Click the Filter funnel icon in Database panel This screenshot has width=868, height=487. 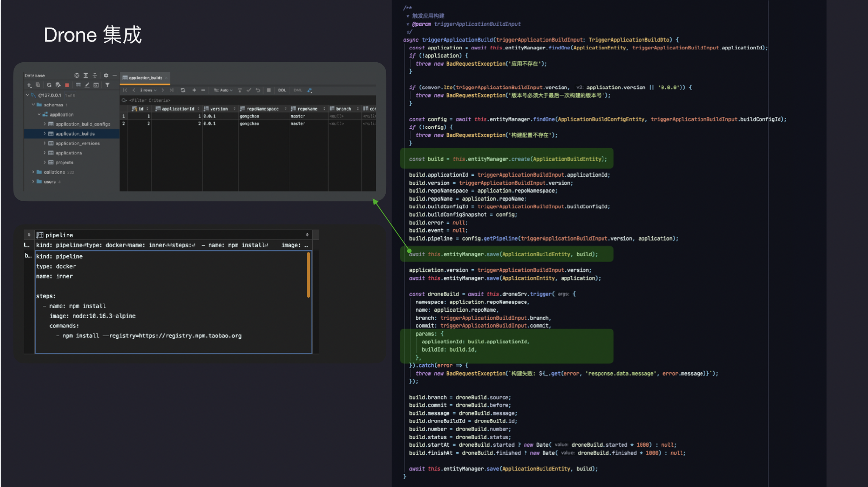pyautogui.click(x=107, y=85)
